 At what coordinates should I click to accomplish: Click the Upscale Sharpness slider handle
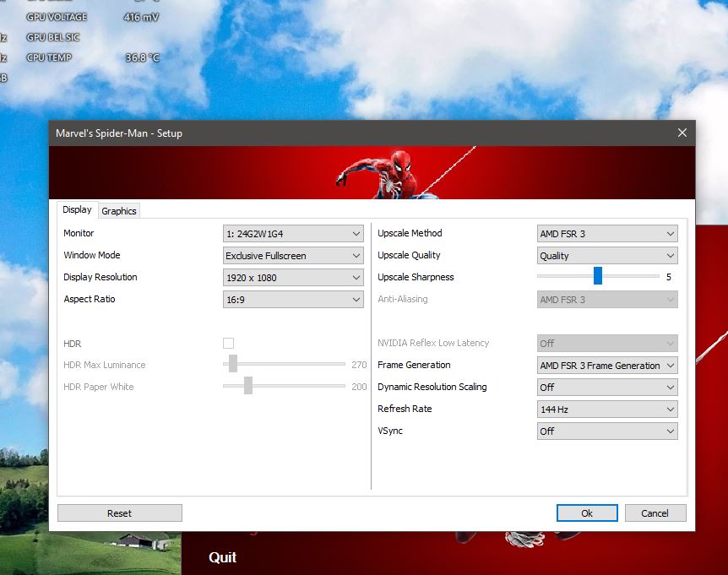[x=598, y=275]
